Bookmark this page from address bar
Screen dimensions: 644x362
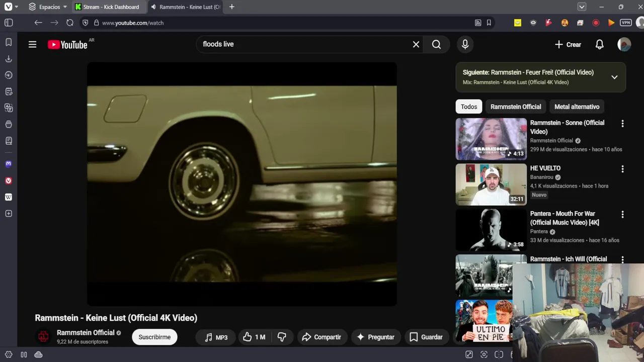(489, 23)
